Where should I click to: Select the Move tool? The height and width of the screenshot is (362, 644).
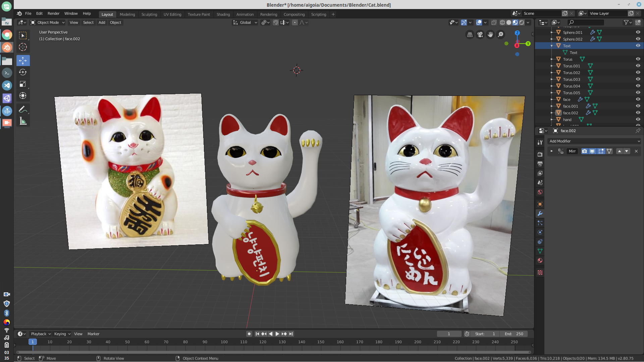(23, 61)
